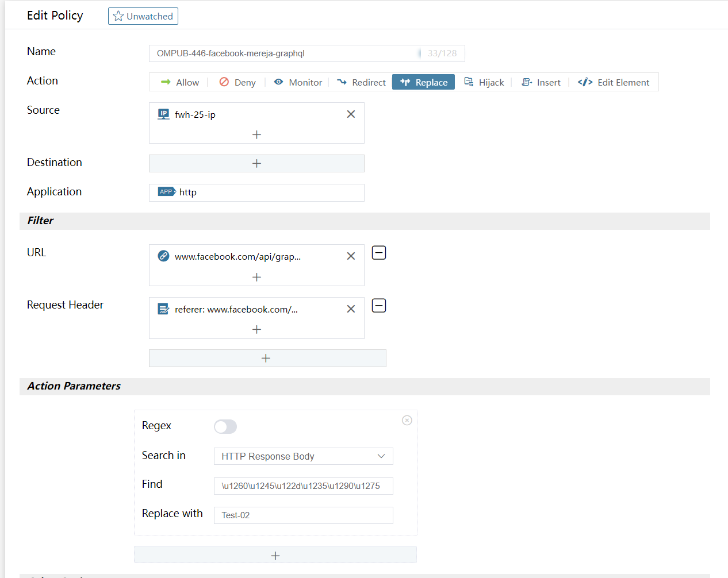The image size is (728, 578).
Task: Collapse the URL filter row with minus icon
Action: coord(379,253)
